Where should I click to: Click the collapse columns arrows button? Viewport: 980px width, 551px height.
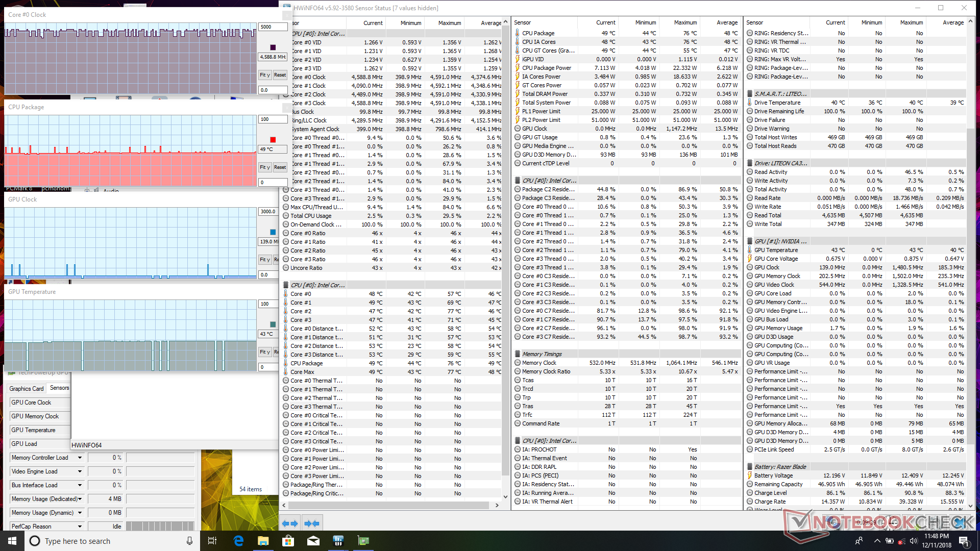(311, 523)
